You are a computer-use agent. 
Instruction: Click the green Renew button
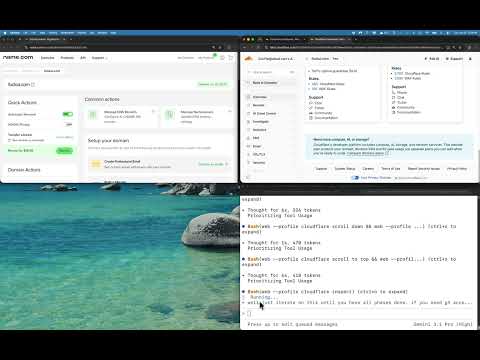(x=64, y=151)
